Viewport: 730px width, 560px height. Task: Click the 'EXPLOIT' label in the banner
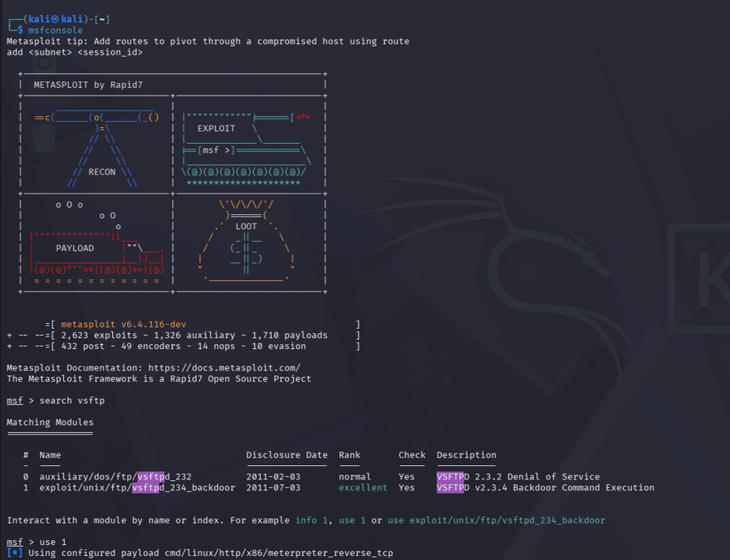[x=216, y=128]
